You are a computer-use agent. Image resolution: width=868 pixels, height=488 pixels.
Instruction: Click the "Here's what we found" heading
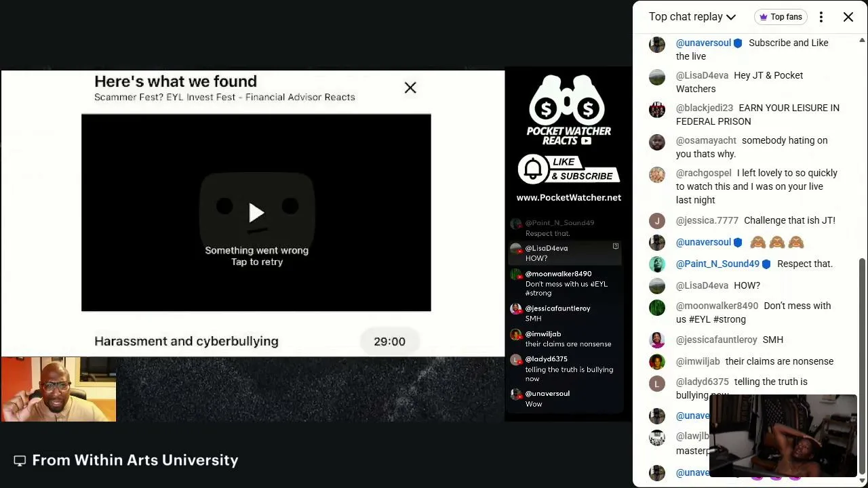176,81
